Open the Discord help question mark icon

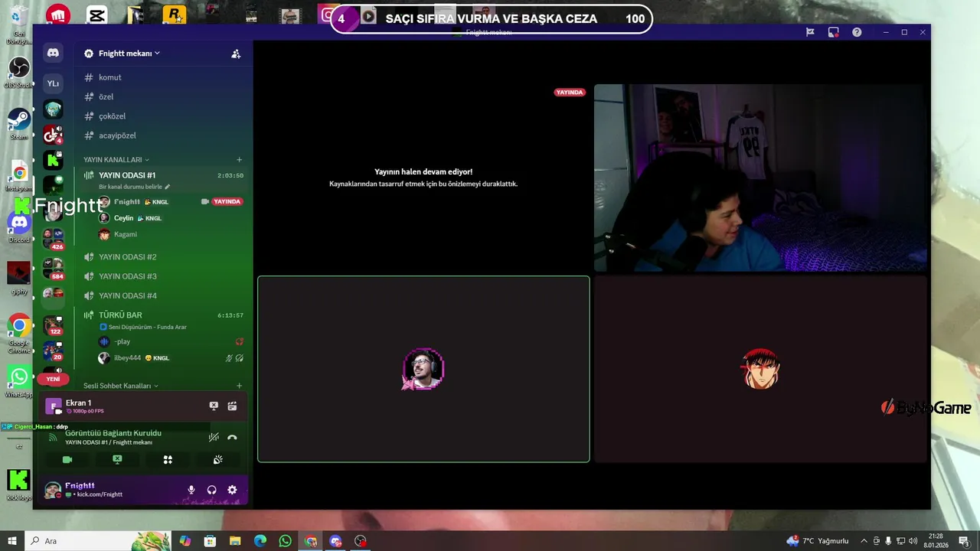click(x=857, y=32)
